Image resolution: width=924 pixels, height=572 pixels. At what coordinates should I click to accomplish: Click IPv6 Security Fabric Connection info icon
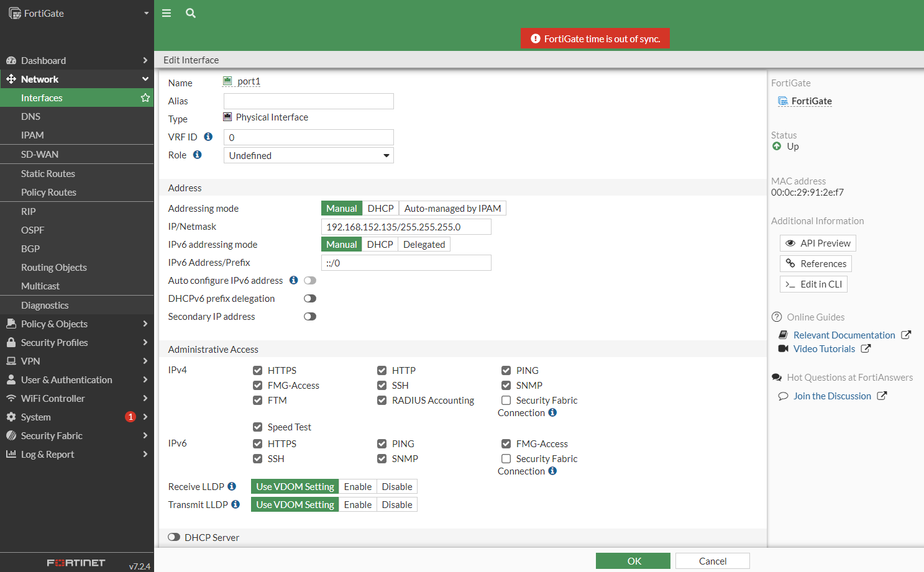pos(552,471)
